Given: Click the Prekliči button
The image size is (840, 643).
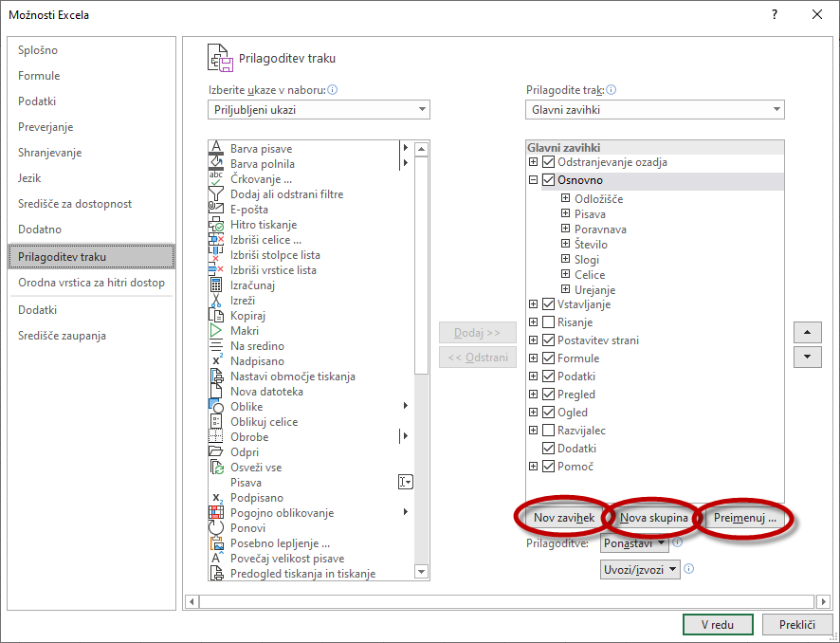Looking at the screenshot, I should (x=797, y=624).
